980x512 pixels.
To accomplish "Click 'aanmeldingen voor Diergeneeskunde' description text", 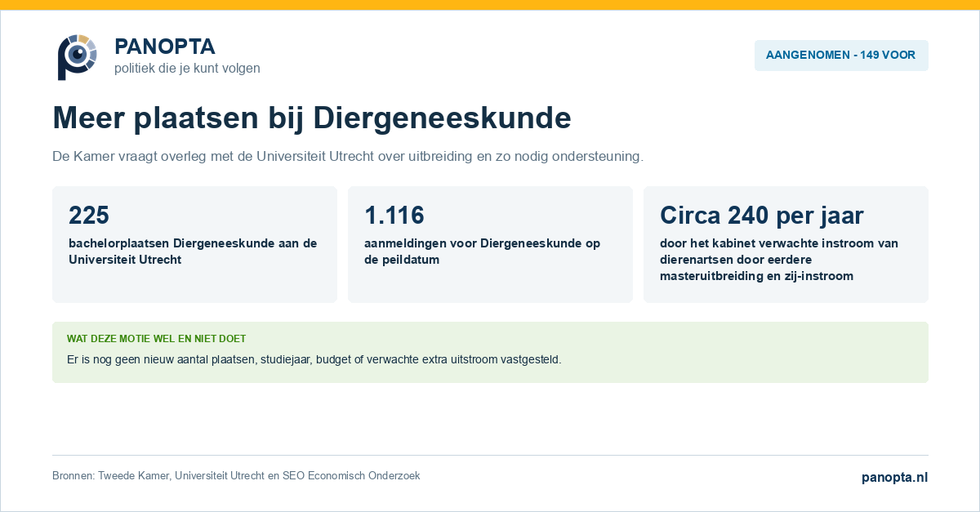I will (x=482, y=252).
